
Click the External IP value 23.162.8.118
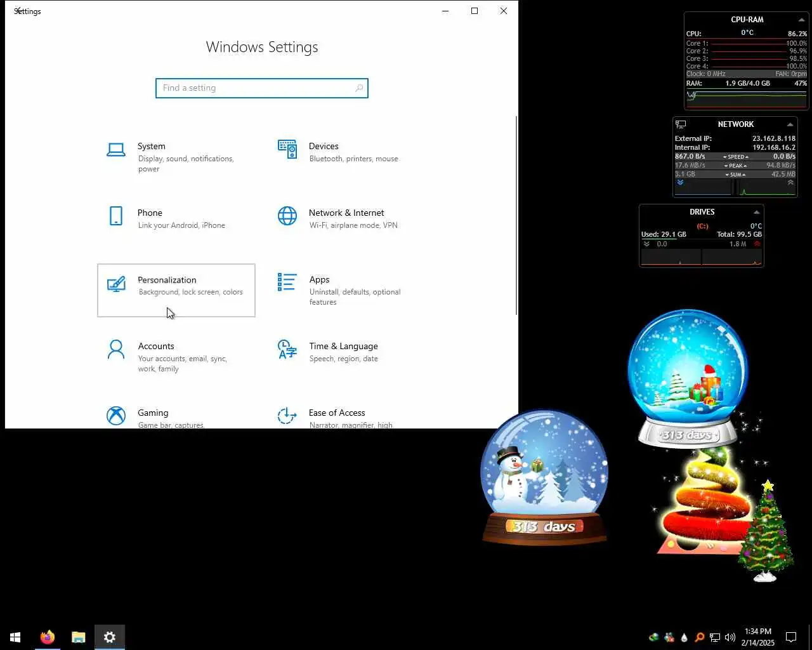pos(774,138)
